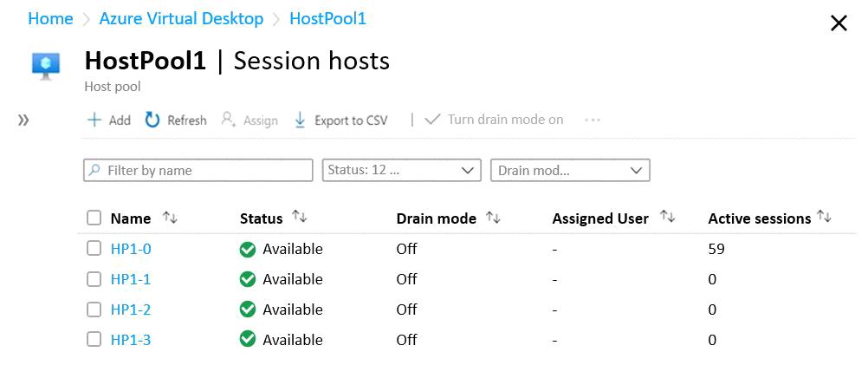Screen dimensions: 868x365
Task: Click the Export to CSV download icon
Action: click(x=300, y=121)
